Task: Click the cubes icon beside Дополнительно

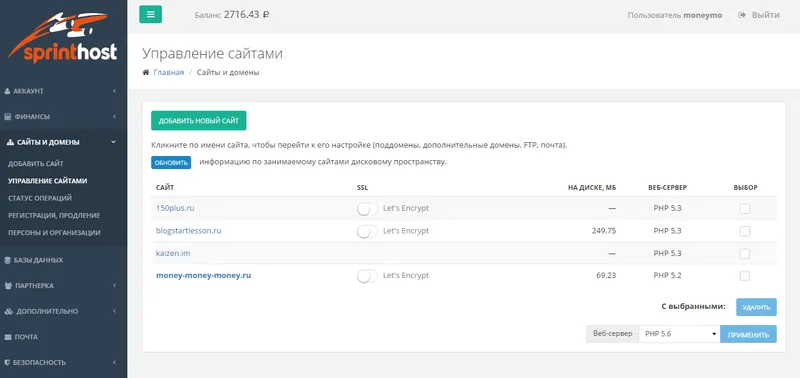Action: pos(8,311)
